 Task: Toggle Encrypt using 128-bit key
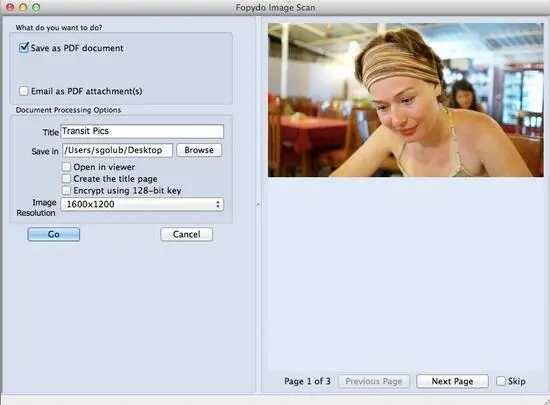[x=66, y=190]
